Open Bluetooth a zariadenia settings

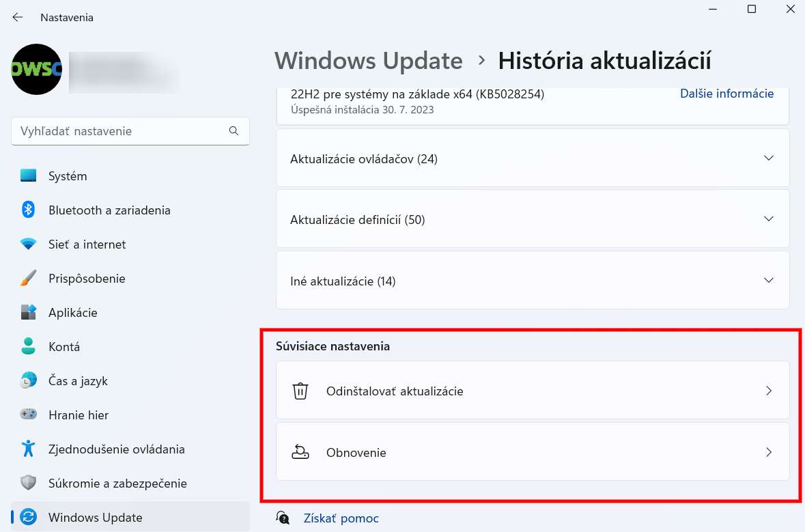[x=130, y=210]
